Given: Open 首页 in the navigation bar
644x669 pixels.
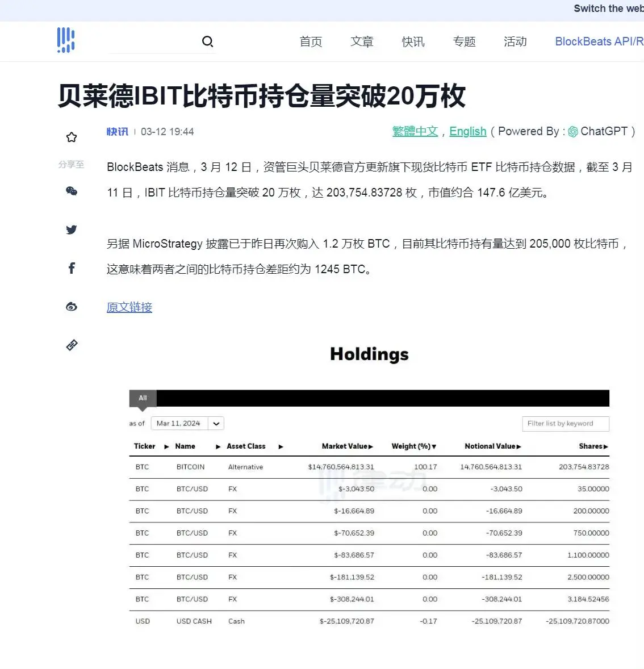Looking at the screenshot, I should point(311,41).
